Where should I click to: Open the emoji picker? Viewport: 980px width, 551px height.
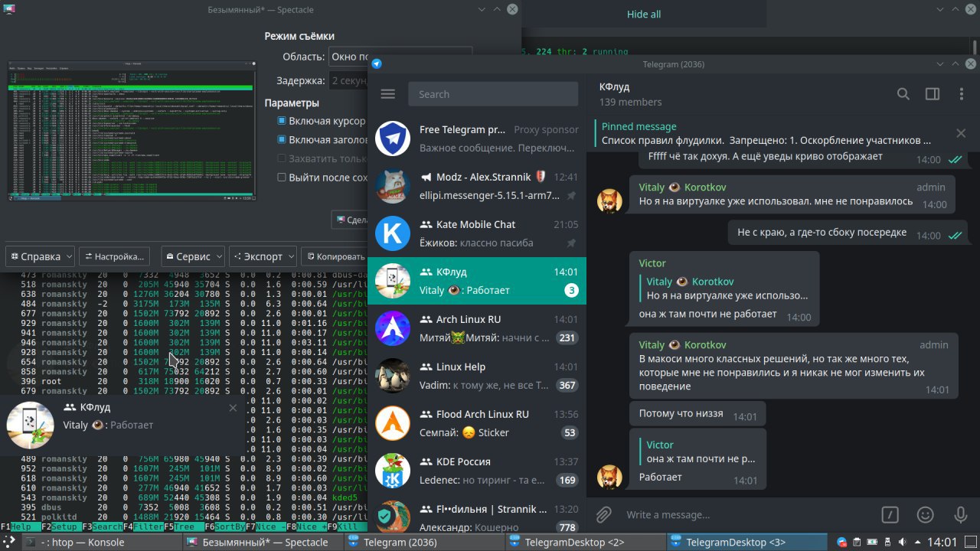point(926,514)
